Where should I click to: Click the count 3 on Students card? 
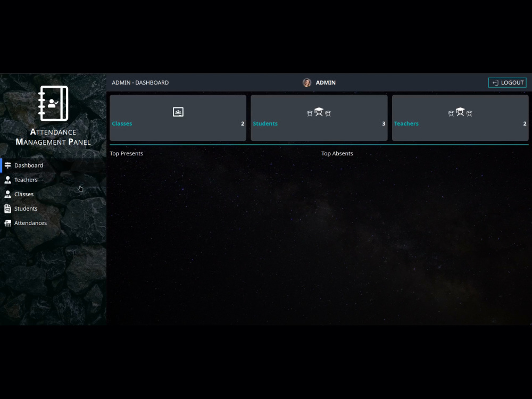pos(384,123)
